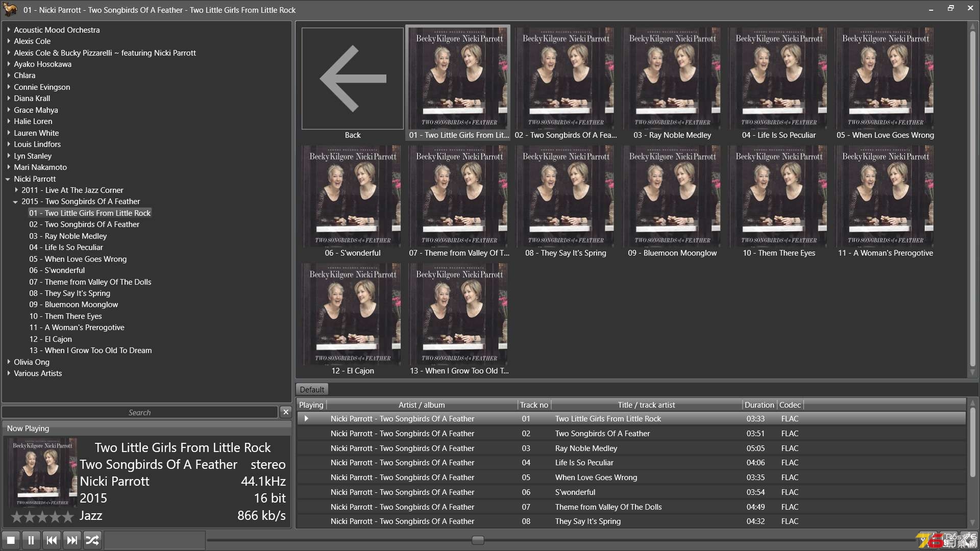The height and width of the screenshot is (551, 980).
Task: Click the album browser vertical scrollbar
Action: [973, 199]
